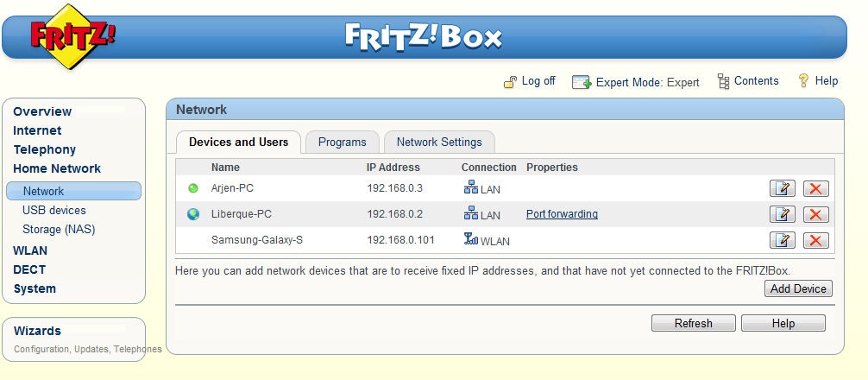Screen dimensions: 868x380
Task: Open the Wizards panel
Action: coord(37,331)
